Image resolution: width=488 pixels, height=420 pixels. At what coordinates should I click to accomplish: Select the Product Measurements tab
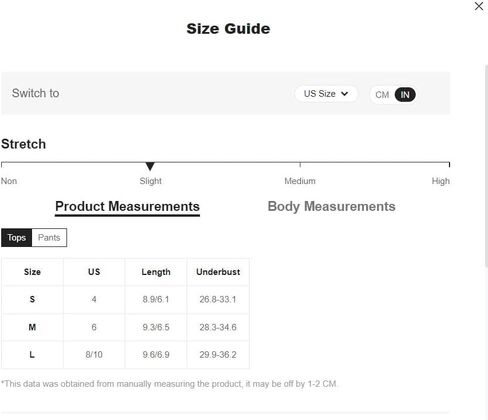click(127, 207)
